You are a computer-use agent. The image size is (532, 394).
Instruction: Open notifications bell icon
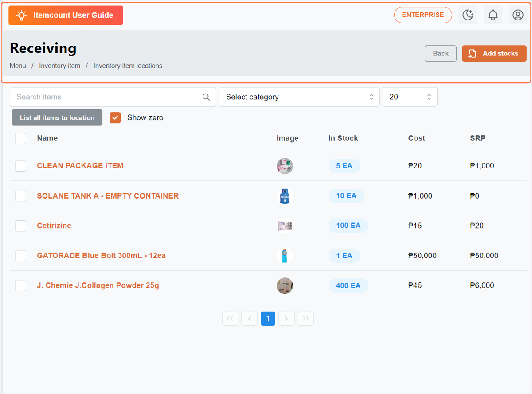point(493,15)
